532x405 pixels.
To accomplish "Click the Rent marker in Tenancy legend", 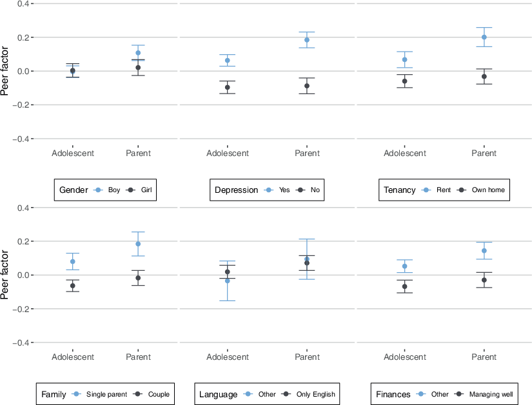I will (x=425, y=190).
